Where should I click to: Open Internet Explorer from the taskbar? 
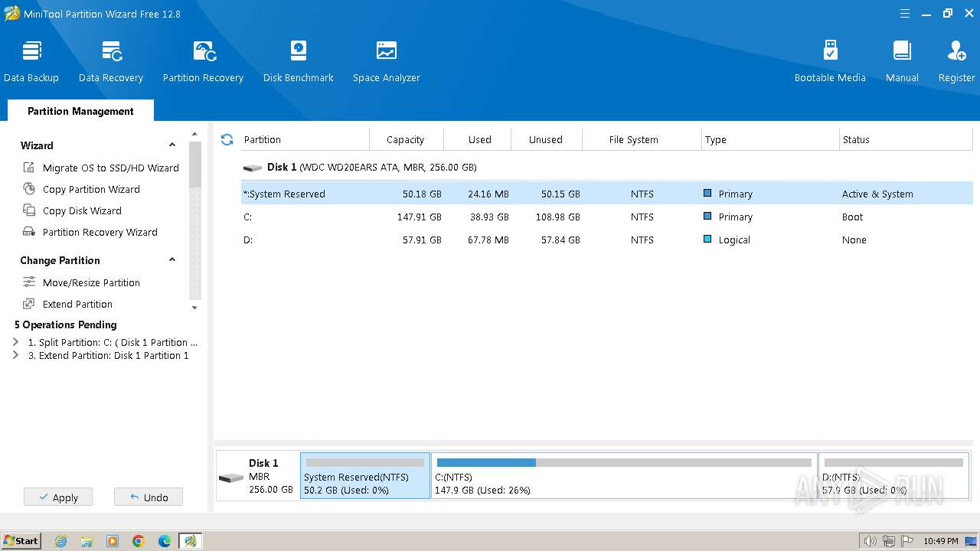coord(61,541)
